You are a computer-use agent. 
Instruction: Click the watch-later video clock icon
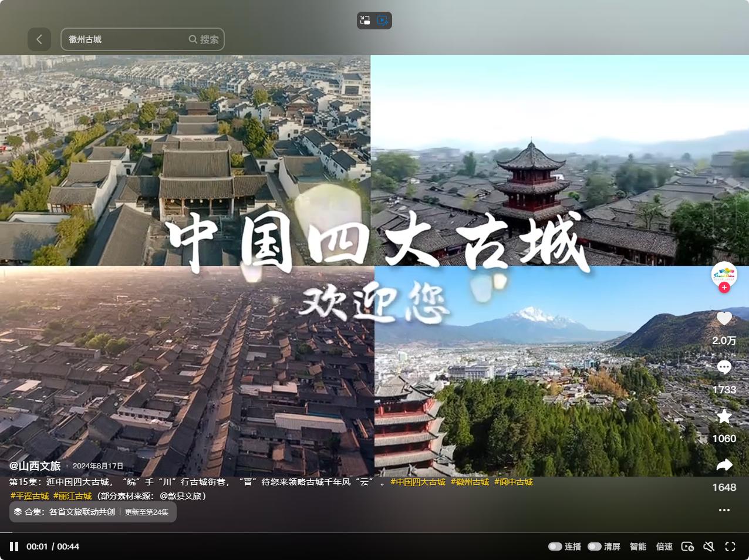click(687, 546)
